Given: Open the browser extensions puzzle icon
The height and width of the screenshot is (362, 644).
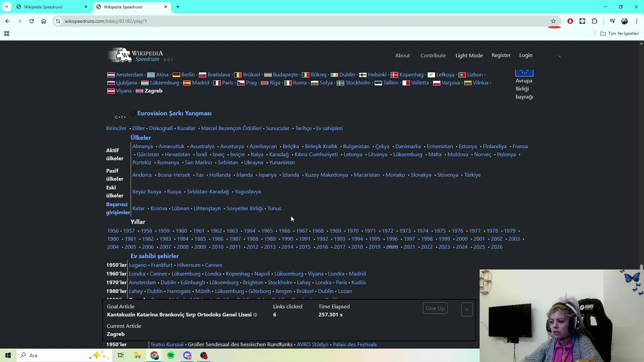Looking at the screenshot, I should click(594, 21).
